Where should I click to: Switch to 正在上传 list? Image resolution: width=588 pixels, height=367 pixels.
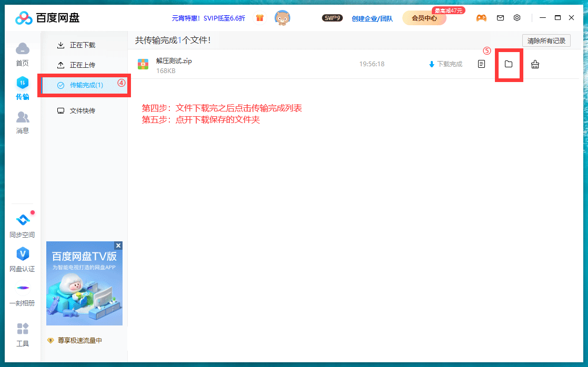83,65
